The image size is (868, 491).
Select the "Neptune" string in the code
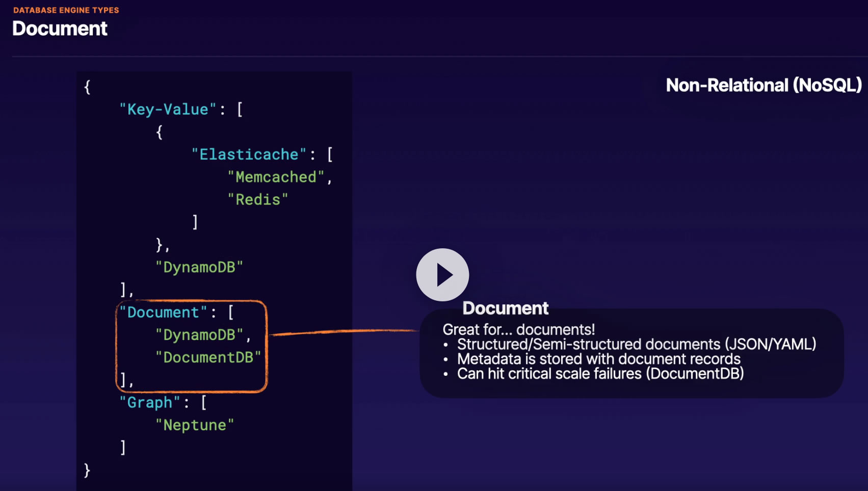(195, 425)
